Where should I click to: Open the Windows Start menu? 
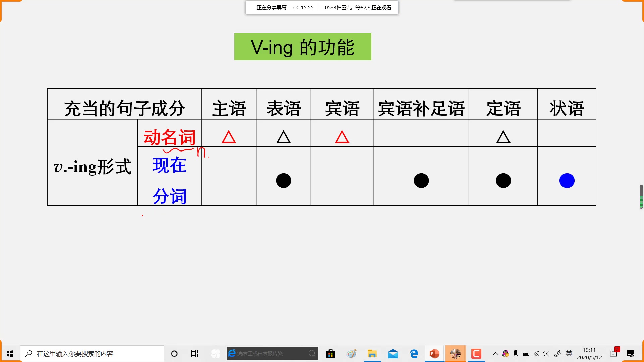click(10, 354)
